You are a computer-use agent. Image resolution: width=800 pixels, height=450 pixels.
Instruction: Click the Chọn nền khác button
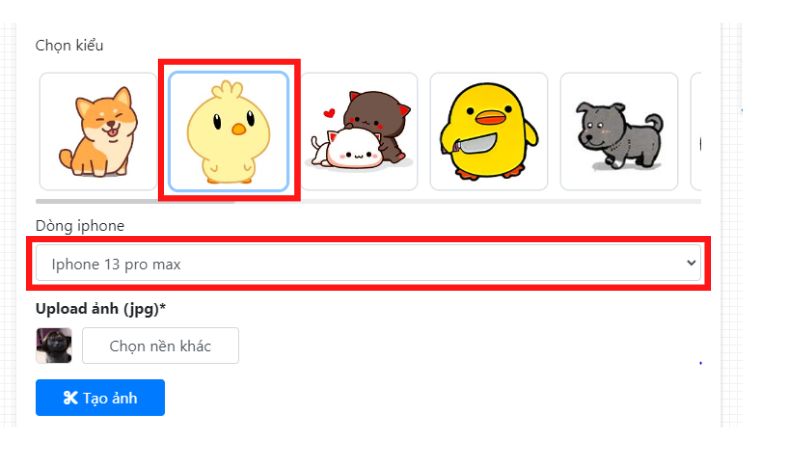click(x=160, y=346)
